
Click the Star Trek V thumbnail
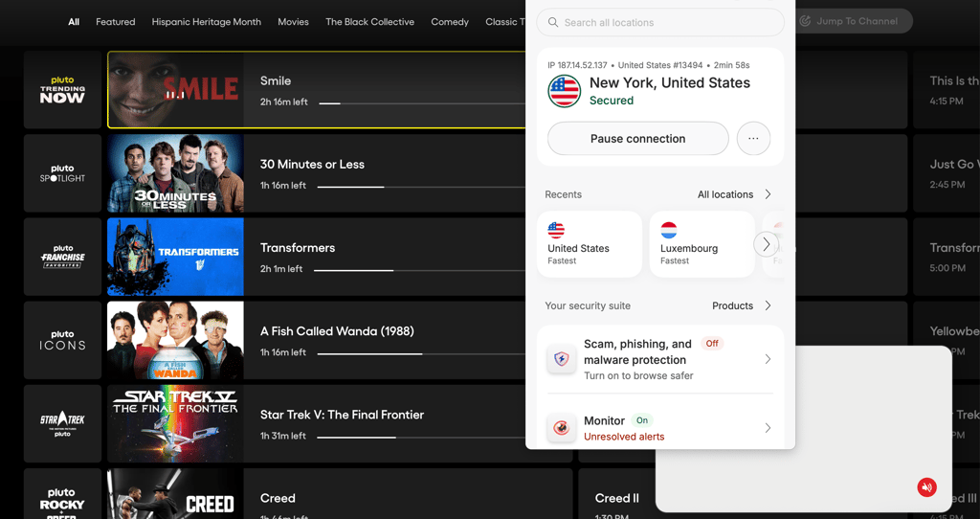[176, 423]
